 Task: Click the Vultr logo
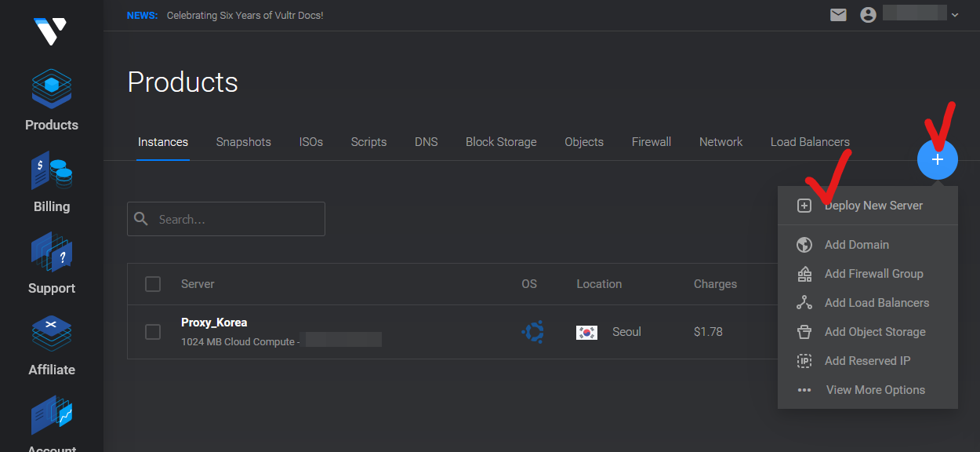[x=51, y=31]
